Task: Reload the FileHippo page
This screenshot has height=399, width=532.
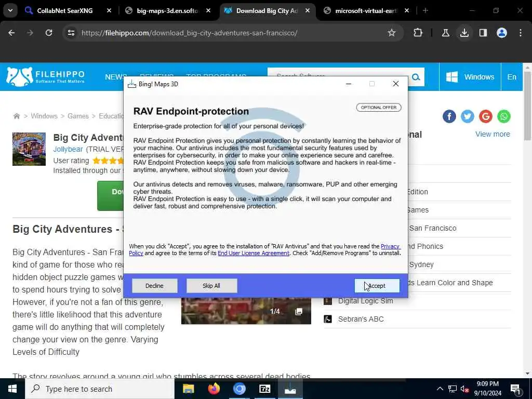Action: [49, 33]
